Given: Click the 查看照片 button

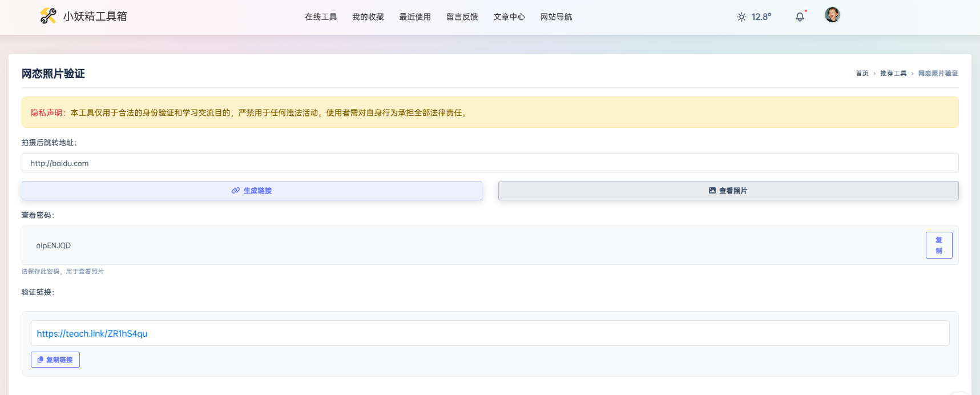Looking at the screenshot, I should [x=728, y=191].
